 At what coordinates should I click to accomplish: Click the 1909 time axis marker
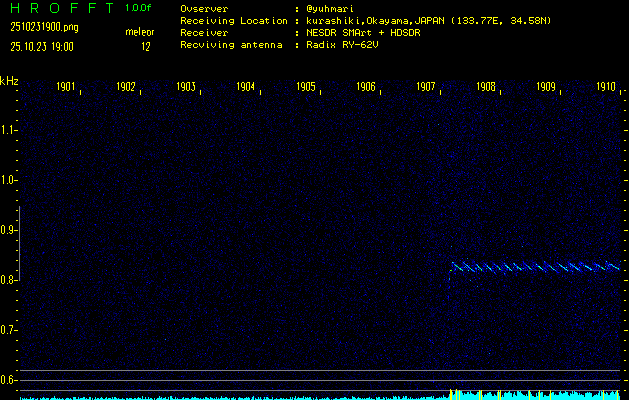[x=546, y=87]
